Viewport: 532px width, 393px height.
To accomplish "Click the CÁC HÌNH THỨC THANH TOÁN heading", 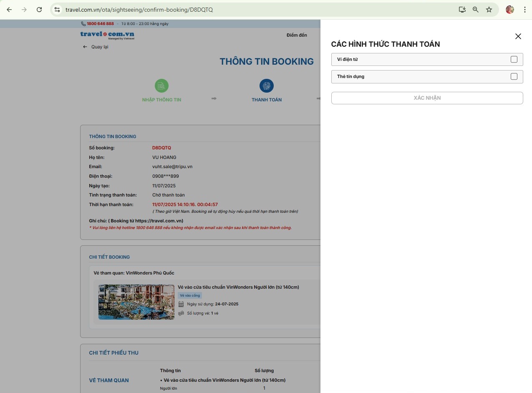I will tap(386, 44).
